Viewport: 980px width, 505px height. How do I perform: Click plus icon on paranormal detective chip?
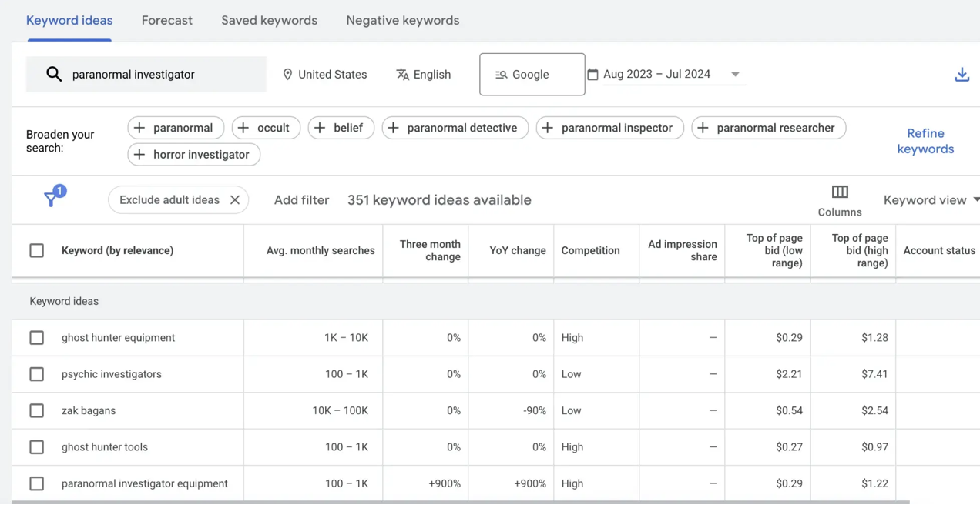pos(393,128)
